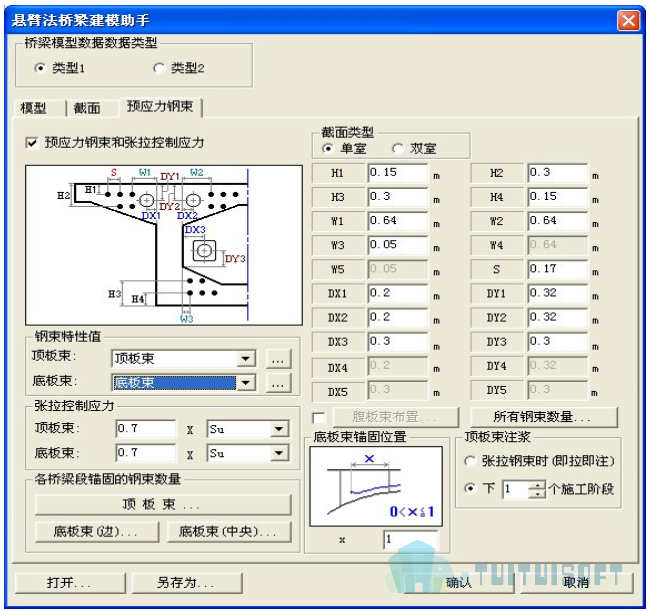The width and height of the screenshot is (648, 611).
Task: Select the 下 N 个施工阶段 radio option
Action: pos(470,488)
